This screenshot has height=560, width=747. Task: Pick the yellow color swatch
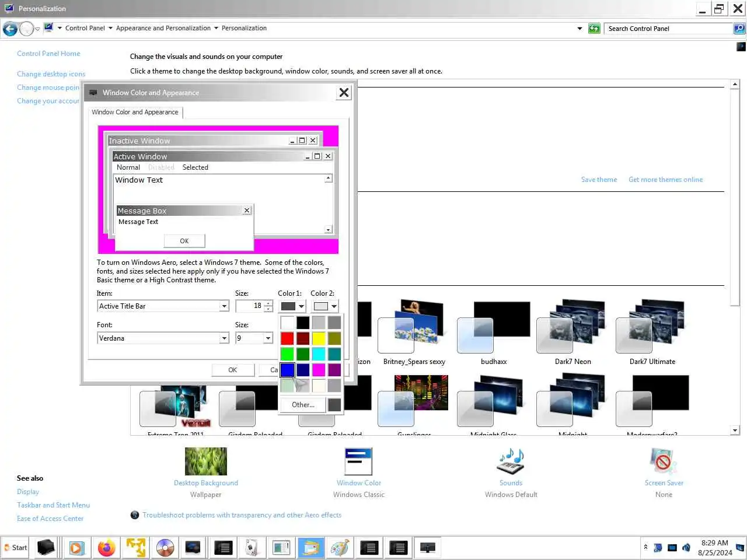click(319, 338)
